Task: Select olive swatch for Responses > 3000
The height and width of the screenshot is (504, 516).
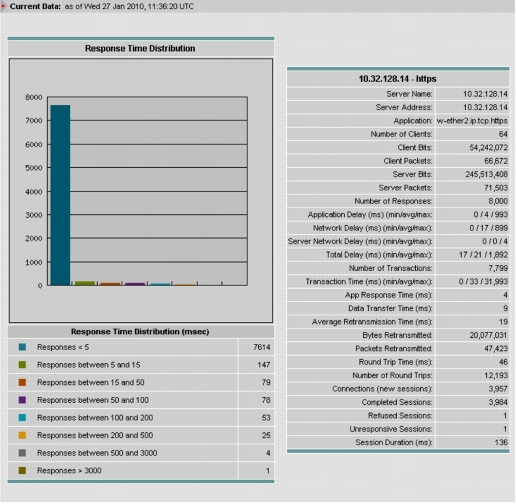Action: tap(22, 471)
